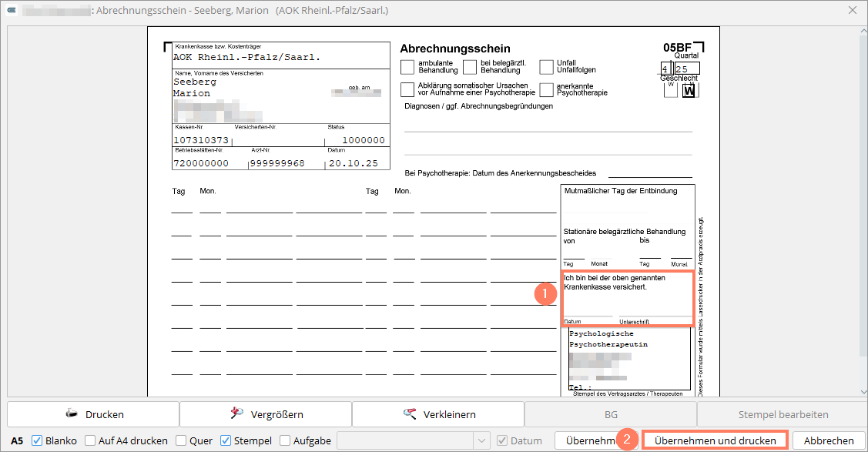This screenshot has width=868, height=452.
Task: Click the printer icon beside Drucken
Action: [x=72, y=413]
